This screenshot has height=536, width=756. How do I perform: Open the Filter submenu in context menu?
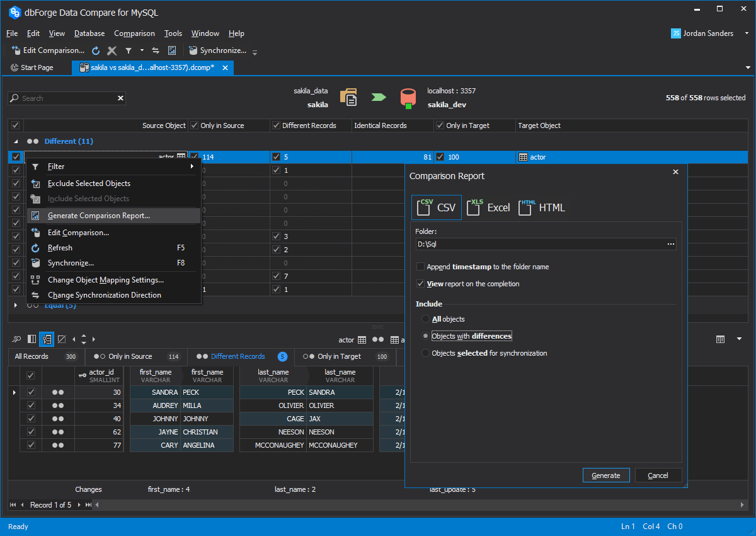point(113,166)
